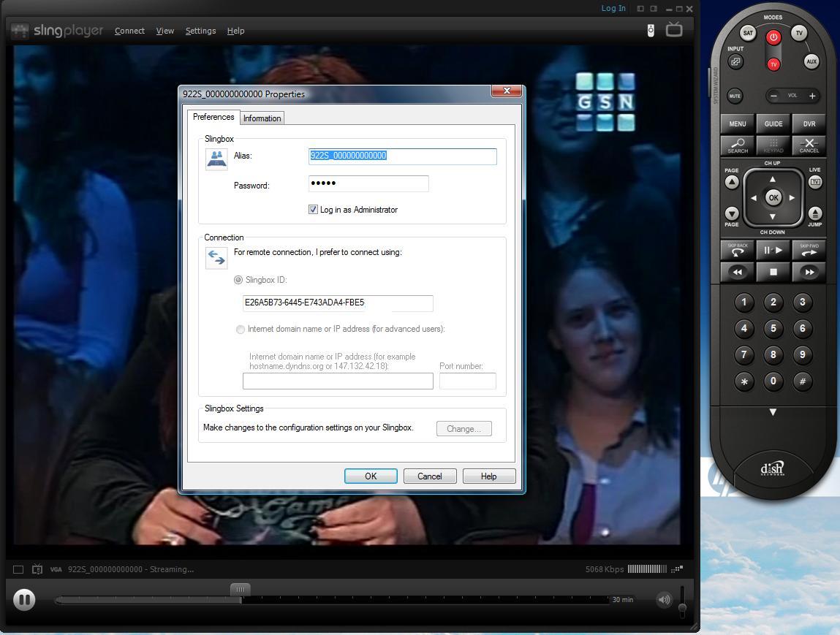Click the OK button on remote d-pad

click(x=773, y=197)
